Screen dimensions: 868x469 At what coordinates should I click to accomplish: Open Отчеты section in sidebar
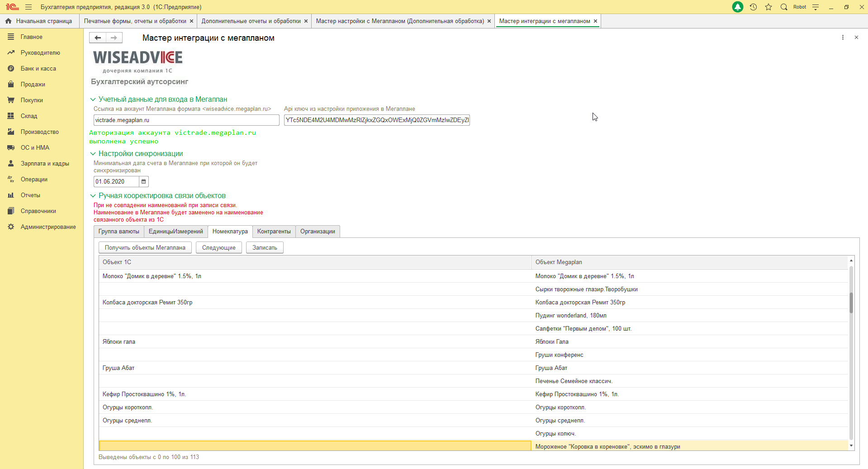(x=30, y=195)
